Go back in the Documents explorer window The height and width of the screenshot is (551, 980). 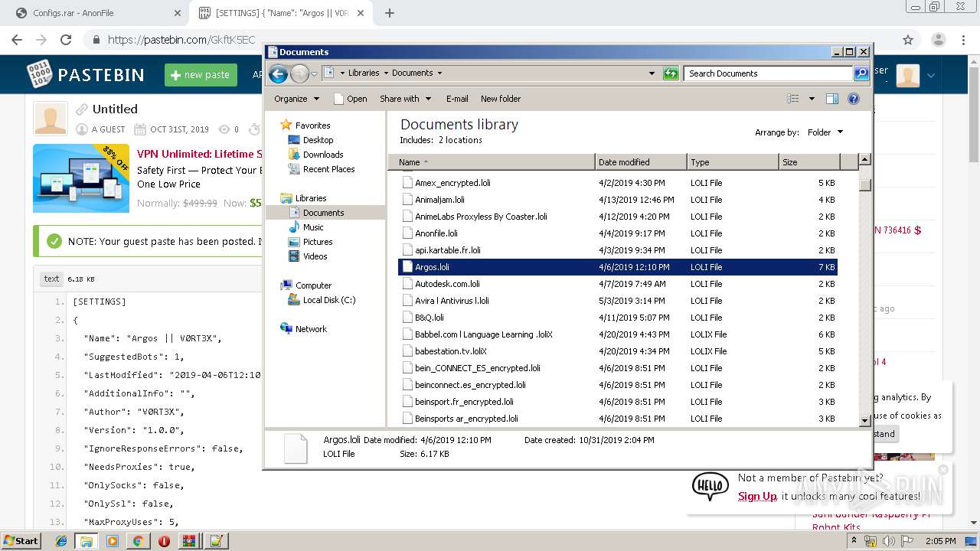[x=279, y=73]
